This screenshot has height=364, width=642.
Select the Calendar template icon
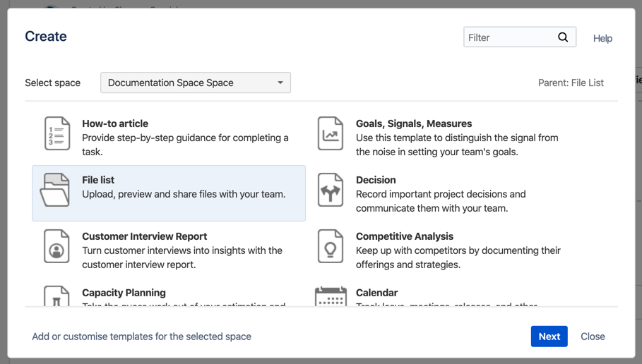coord(331,296)
